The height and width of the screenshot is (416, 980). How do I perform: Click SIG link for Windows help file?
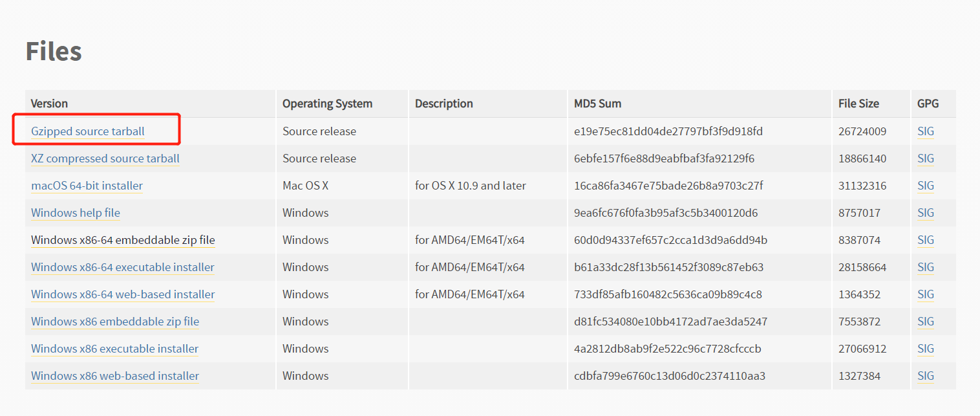pos(926,213)
